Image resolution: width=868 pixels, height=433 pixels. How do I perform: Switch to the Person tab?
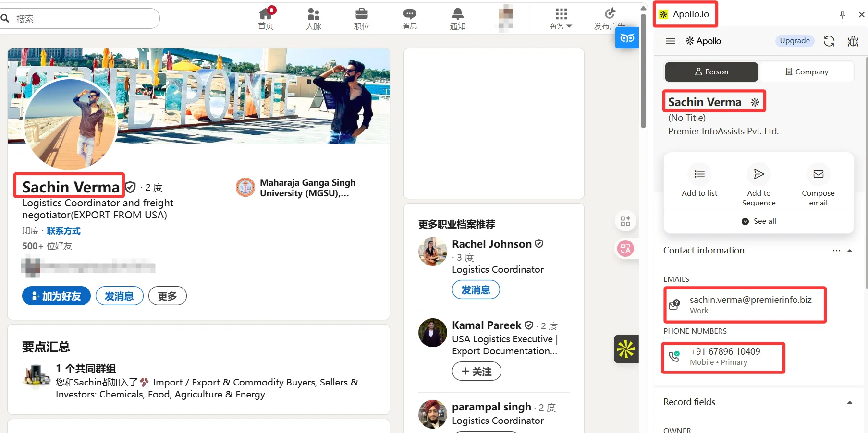711,72
